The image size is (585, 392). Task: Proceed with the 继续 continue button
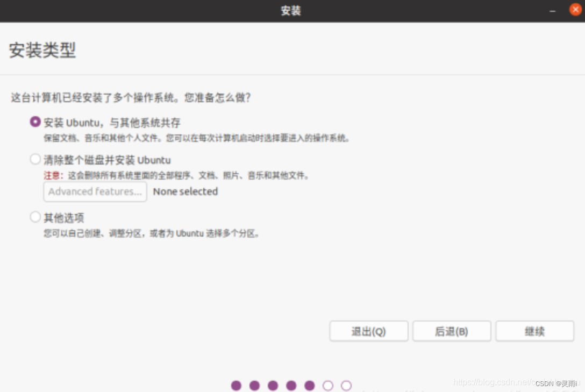534,331
